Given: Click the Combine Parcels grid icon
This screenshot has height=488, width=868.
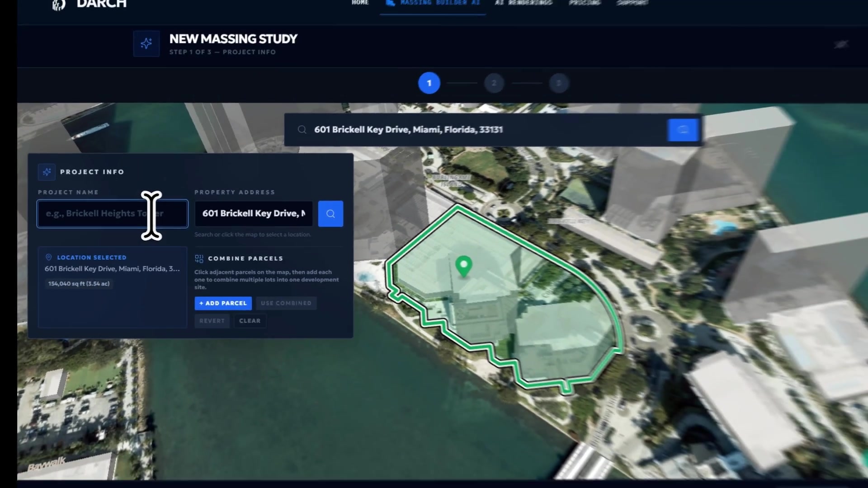Looking at the screenshot, I should [199, 258].
